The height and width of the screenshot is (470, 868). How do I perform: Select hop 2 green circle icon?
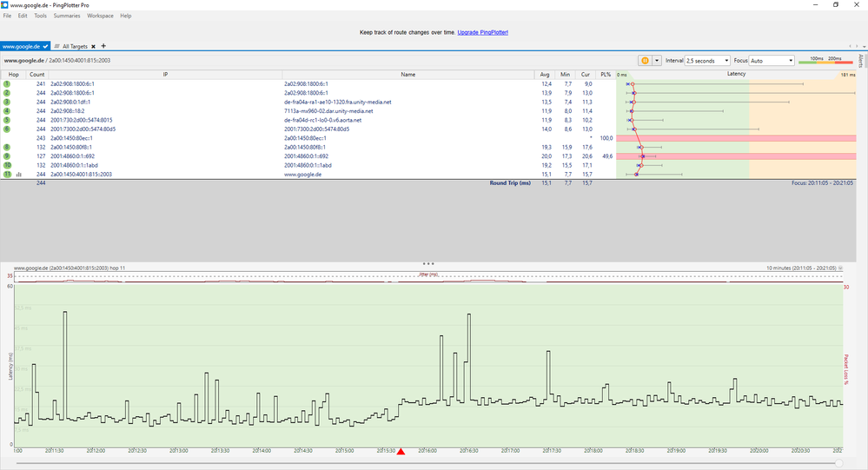click(7, 93)
